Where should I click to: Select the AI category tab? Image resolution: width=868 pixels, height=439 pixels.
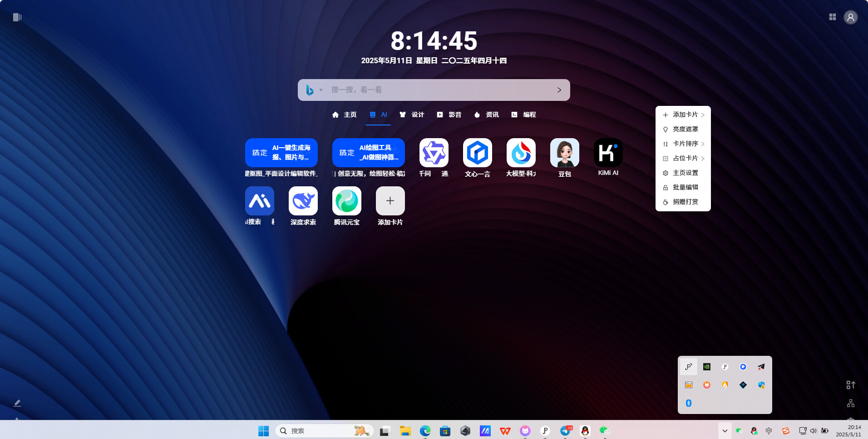click(378, 115)
